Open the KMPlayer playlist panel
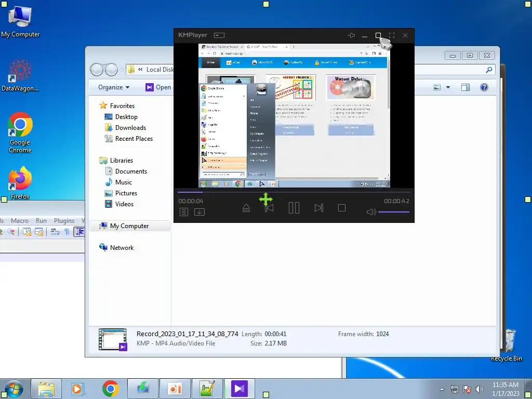532x399 pixels. [184, 212]
